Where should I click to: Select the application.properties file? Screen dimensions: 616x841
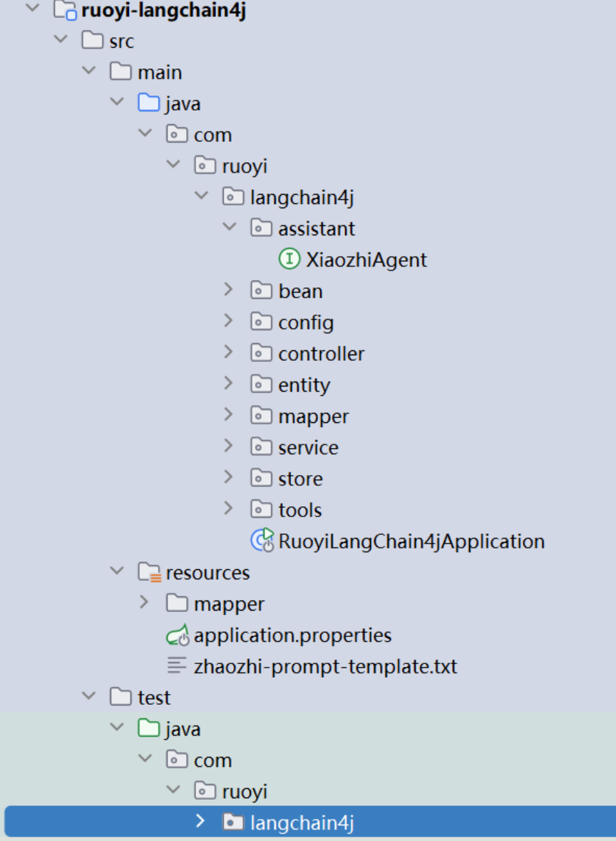(292, 635)
